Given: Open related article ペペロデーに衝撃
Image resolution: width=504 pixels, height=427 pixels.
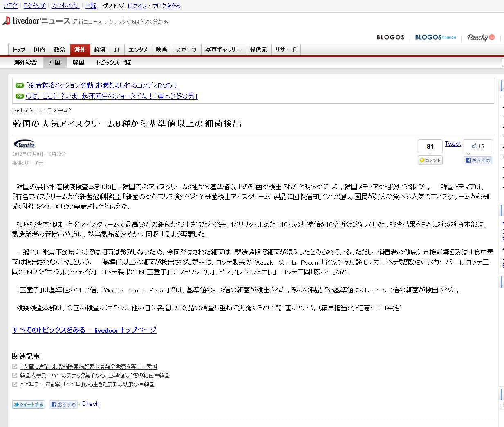Looking at the screenshot, I should 87,384.
